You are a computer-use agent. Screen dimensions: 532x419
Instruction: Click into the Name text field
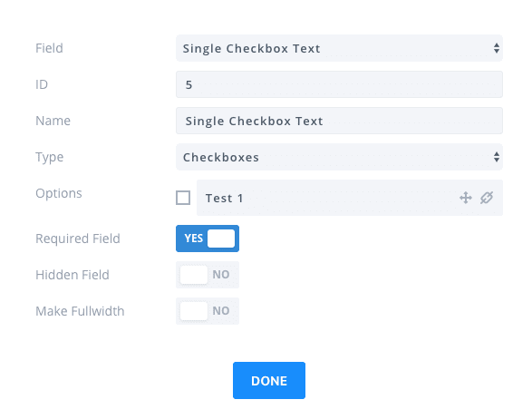(x=339, y=121)
